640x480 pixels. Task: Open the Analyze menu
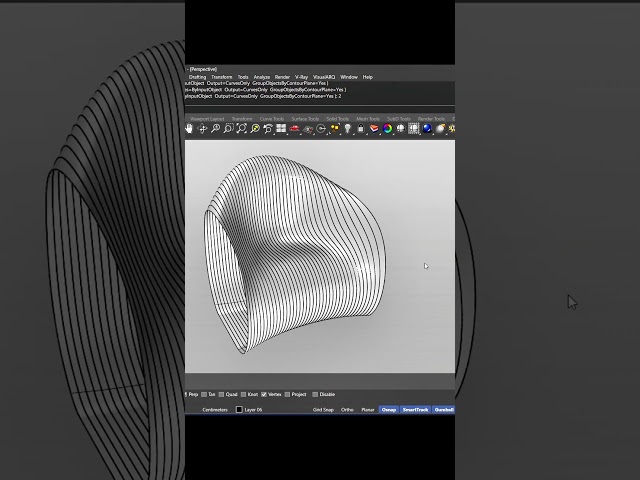click(x=262, y=77)
